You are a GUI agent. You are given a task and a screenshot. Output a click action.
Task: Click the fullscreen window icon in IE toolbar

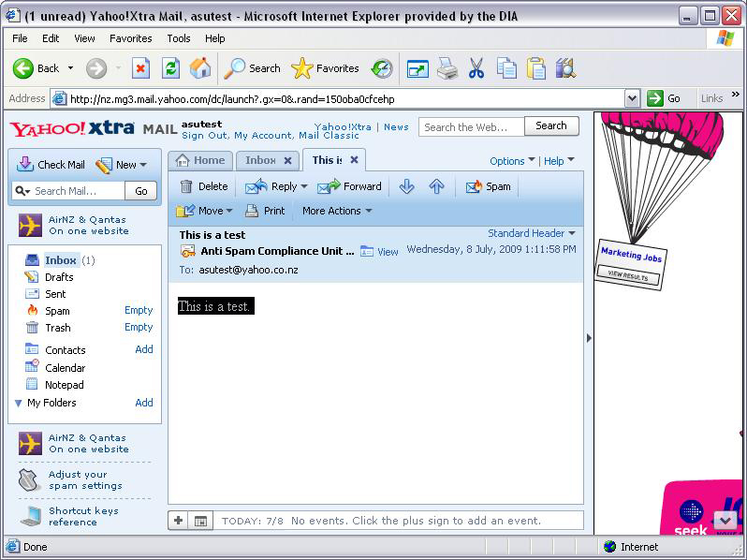[417, 69]
